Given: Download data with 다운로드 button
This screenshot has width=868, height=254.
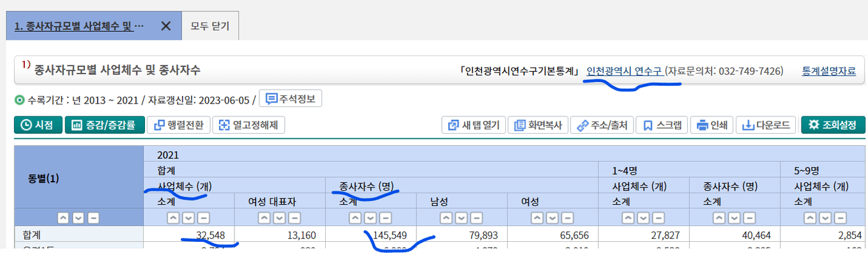Looking at the screenshot, I should point(766,125).
